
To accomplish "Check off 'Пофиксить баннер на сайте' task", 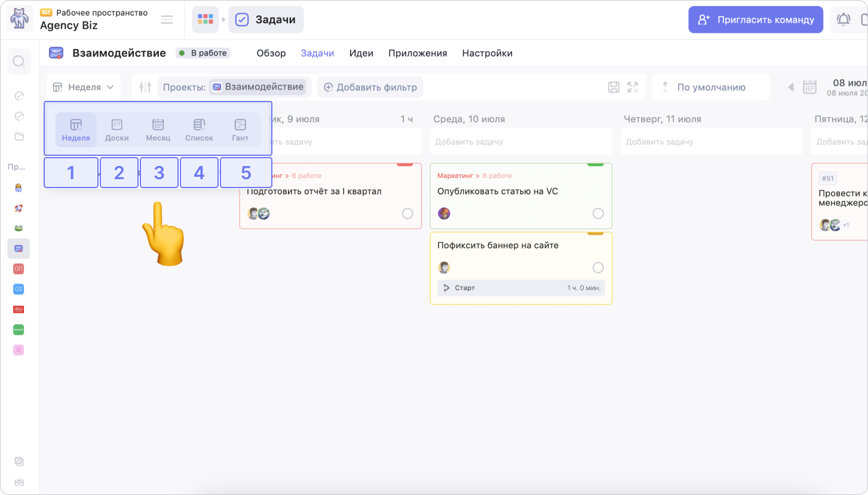I will click(x=598, y=268).
